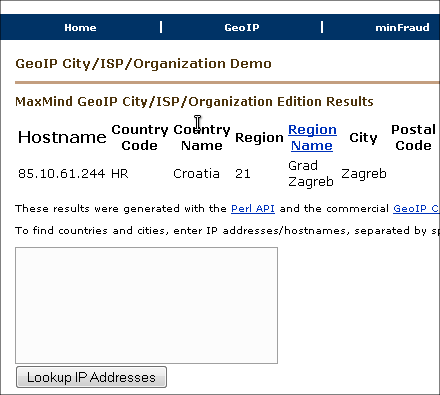Click the Hostname column header
This screenshot has width=440, height=395.
coord(62,137)
